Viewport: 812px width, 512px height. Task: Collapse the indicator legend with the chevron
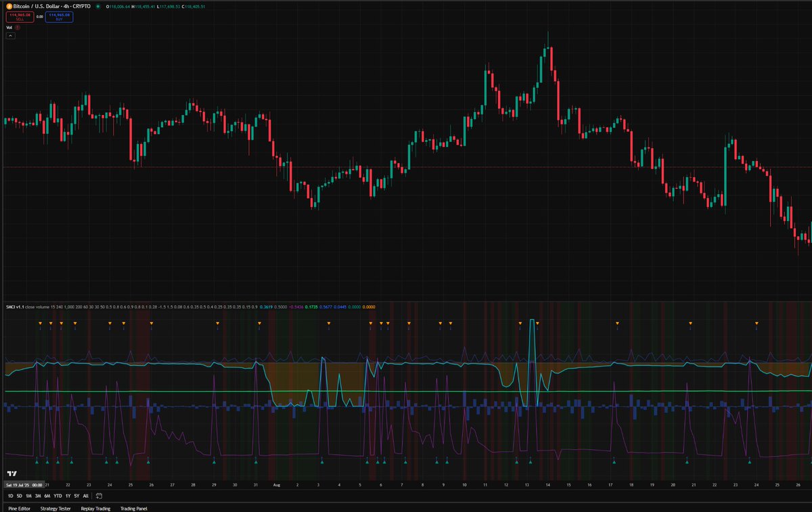(10, 36)
